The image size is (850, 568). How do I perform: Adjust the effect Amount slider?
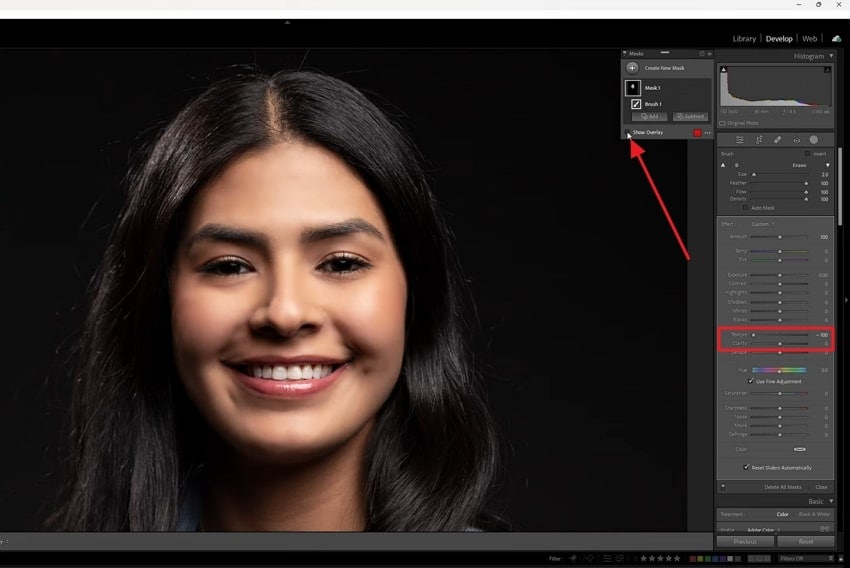click(780, 237)
